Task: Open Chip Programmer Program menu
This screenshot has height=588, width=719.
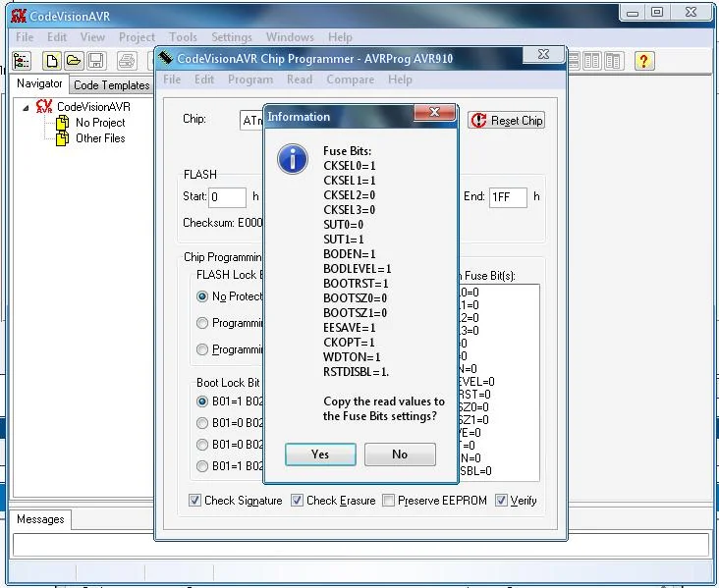Action: point(250,80)
